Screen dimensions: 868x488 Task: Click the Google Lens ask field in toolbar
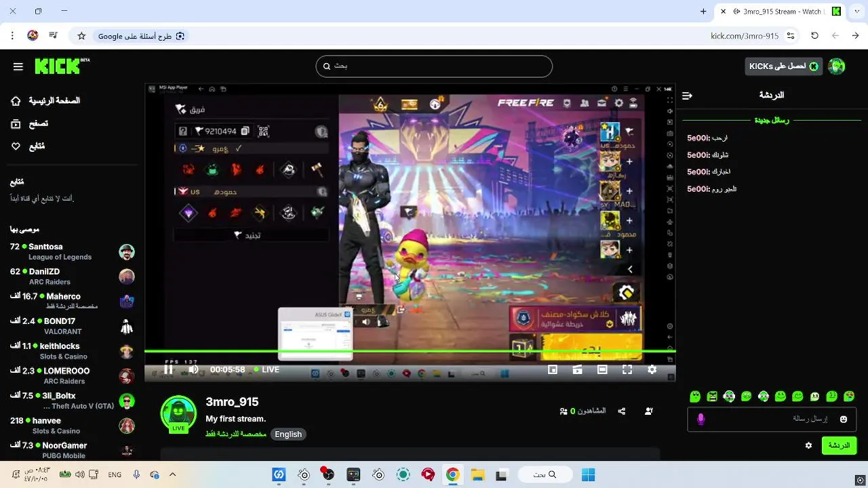(x=141, y=36)
